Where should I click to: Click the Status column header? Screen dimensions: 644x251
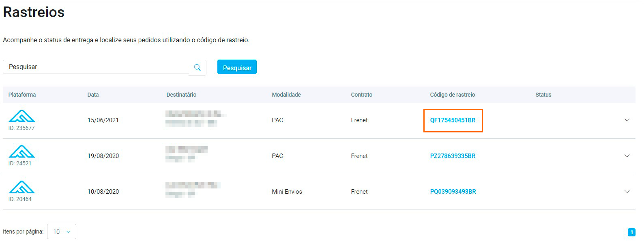click(543, 95)
